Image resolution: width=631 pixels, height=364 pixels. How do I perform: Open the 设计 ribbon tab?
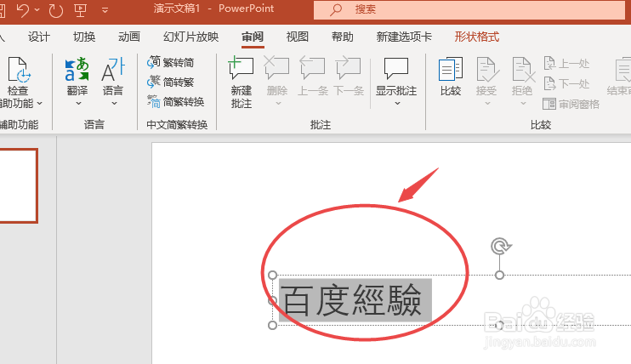click(x=38, y=37)
